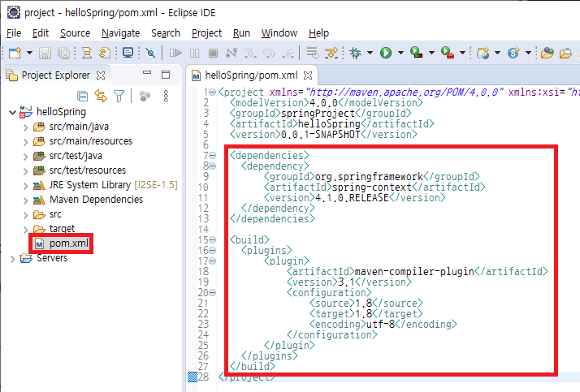
Task: Open the External Tools dropdown arrow
Action: [x=462, y=53]
